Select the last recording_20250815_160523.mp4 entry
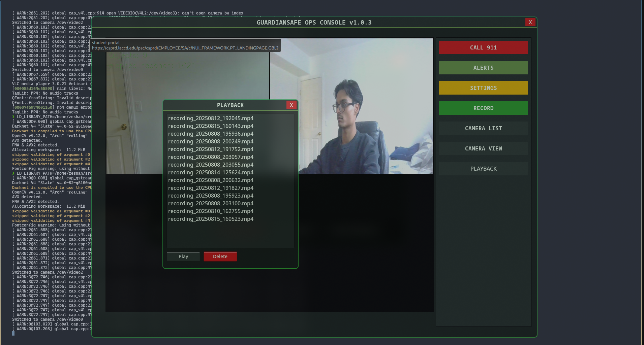 (x=211, y=219)
